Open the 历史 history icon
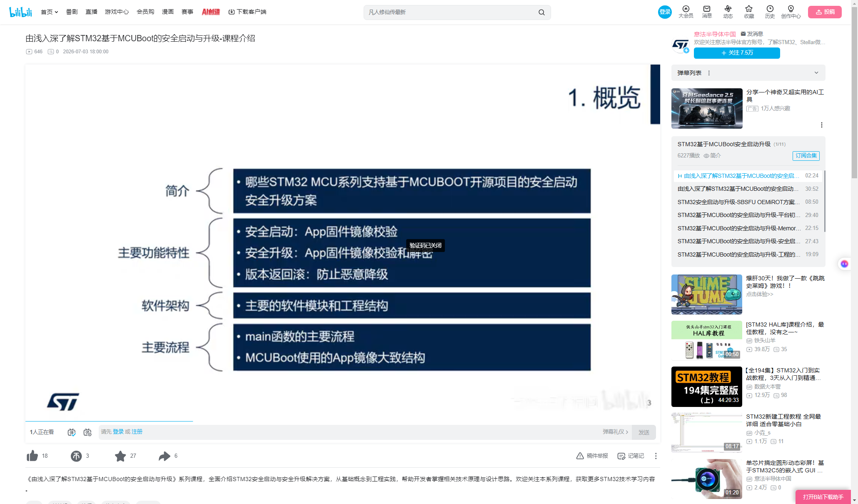 point(770,12)
